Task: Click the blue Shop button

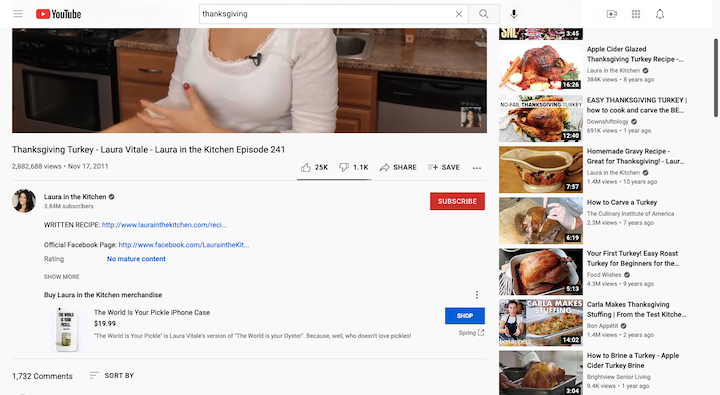Action: click(465, 316)
